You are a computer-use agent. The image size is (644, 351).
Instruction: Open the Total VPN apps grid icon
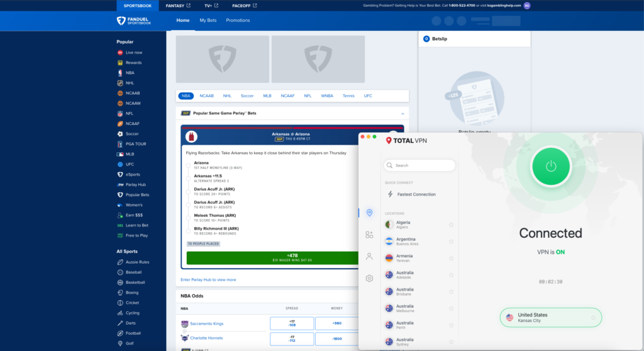point(369,235)
